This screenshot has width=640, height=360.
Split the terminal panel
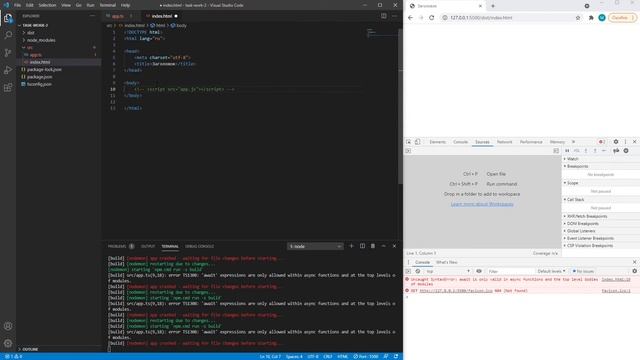(x=362, y=246)
